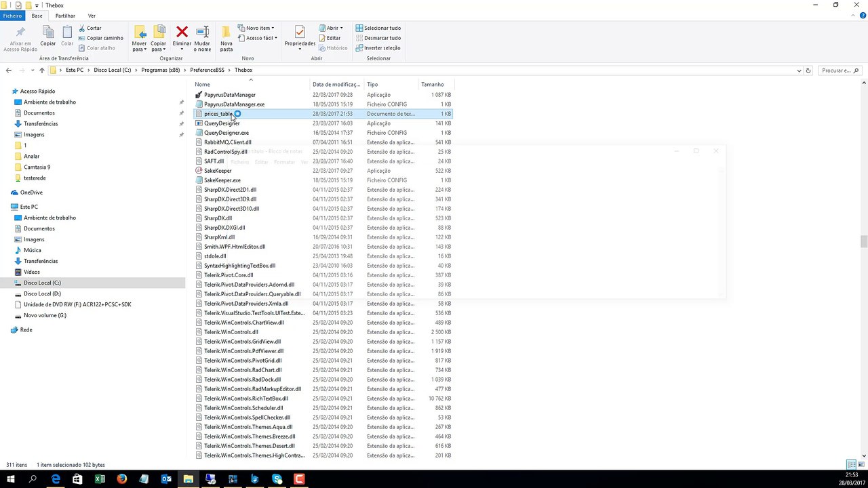The image size is (868, 488).
Task: Go back with the left arrow navigation button
Action: pyautogui.click(x=9, y=70)
